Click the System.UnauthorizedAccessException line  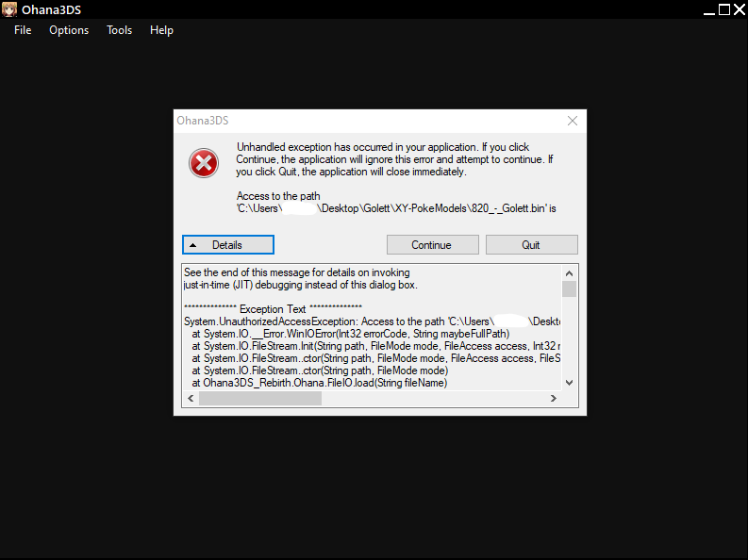pos(372,321)
